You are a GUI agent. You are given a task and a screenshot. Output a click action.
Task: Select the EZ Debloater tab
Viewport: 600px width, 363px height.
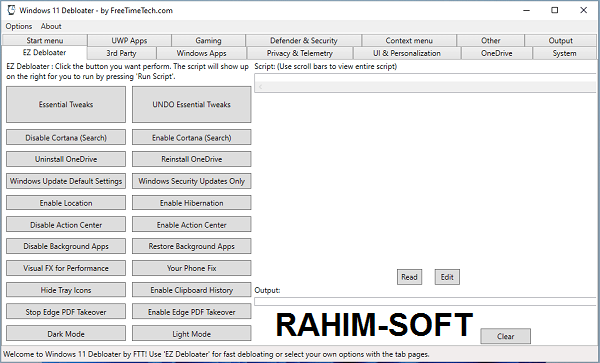click(44, 52)
